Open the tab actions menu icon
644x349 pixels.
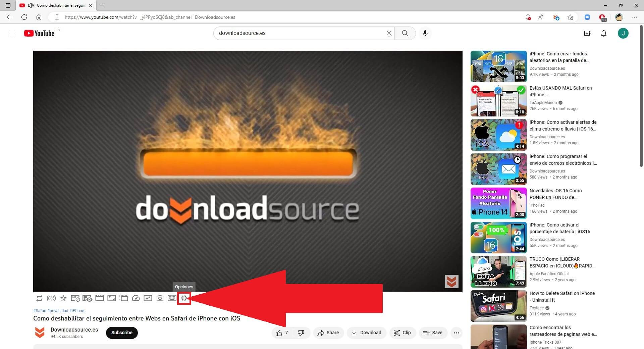[x=8, y=5]
